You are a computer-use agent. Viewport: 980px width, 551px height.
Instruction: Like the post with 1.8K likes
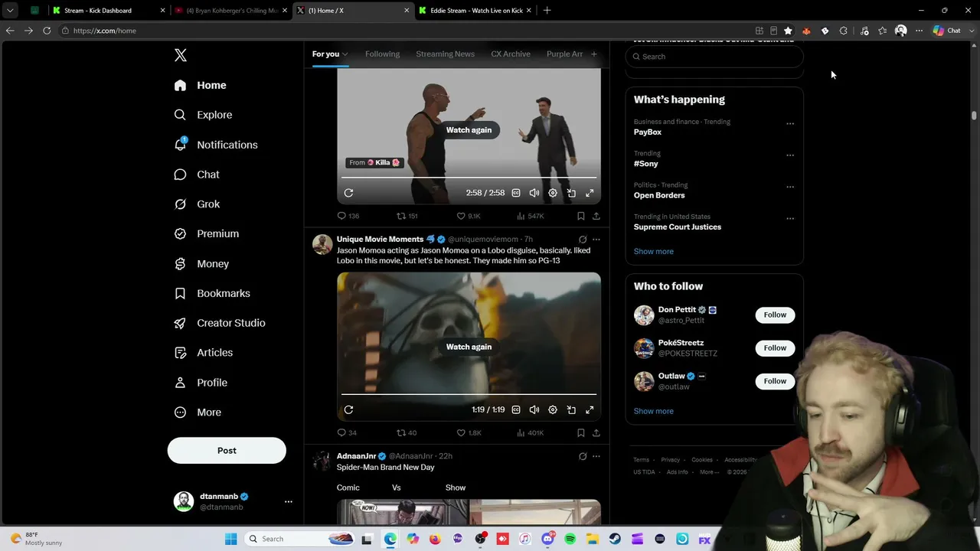tap(469, 432)
